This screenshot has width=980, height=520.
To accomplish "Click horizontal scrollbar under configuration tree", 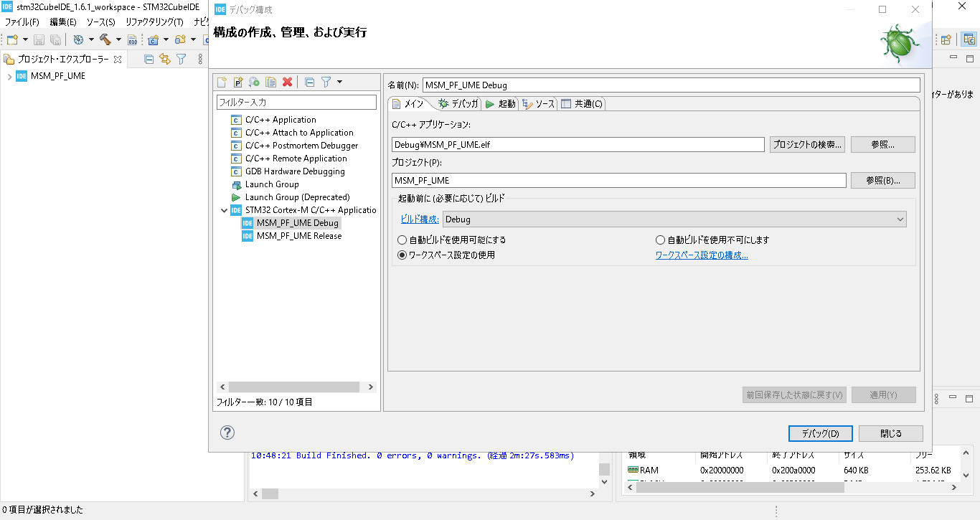I will click(x=296, y=387).
